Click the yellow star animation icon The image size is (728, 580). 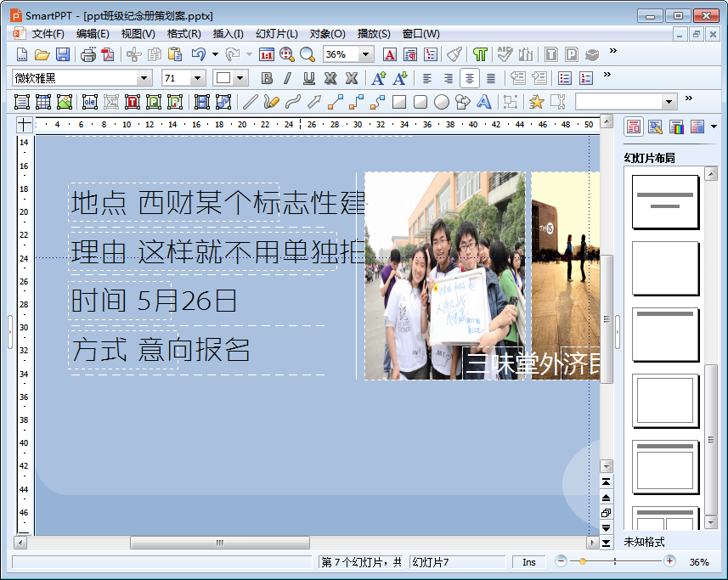point(537,102)
